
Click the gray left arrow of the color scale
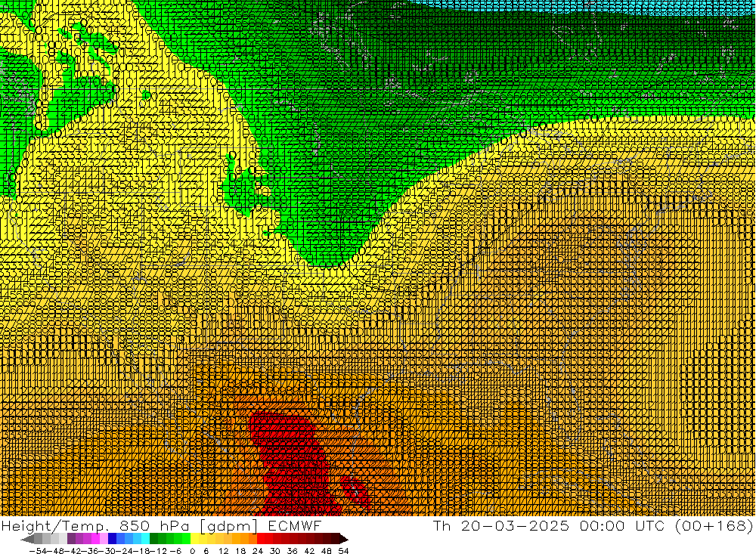pyautogui.click(x=27, y=539)
